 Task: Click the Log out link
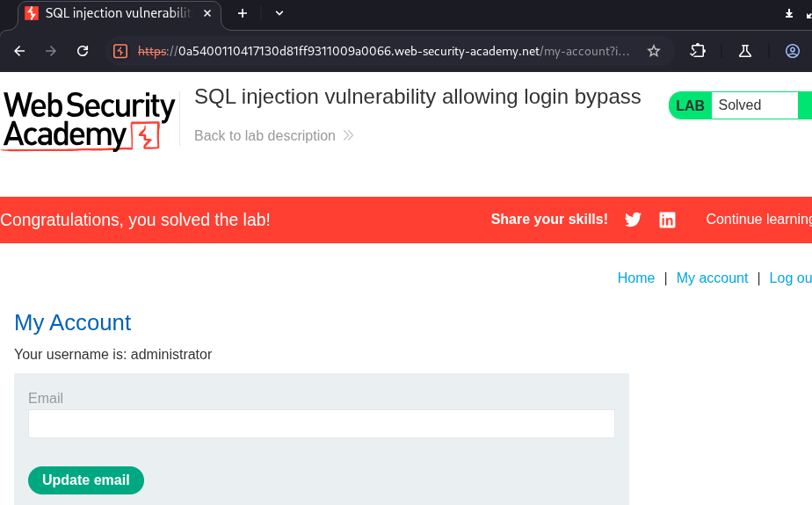790,278
